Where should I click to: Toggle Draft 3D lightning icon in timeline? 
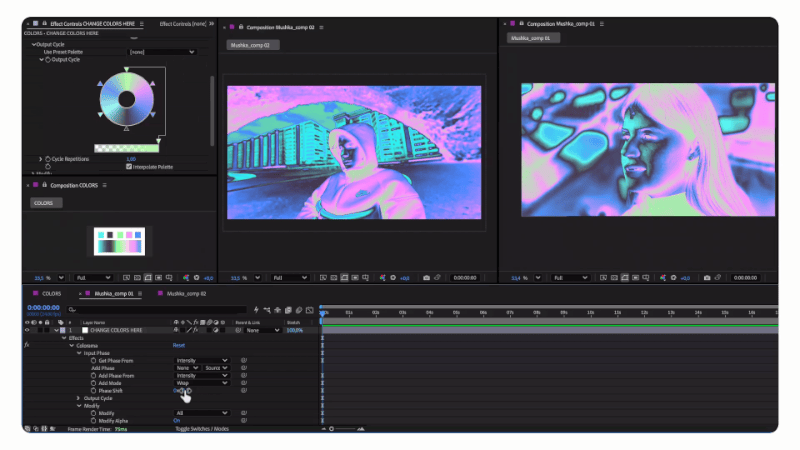256,310
